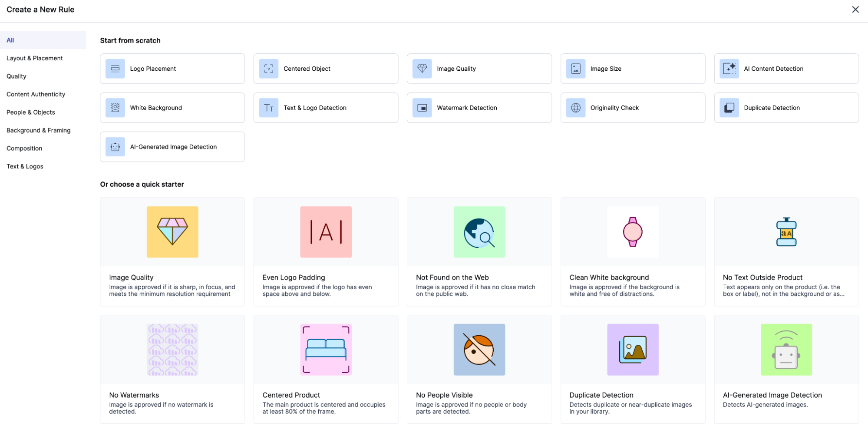The height and width of the screenshot is (429, 868).
Task: Click the Image Size icon
Action: (575, 68)
